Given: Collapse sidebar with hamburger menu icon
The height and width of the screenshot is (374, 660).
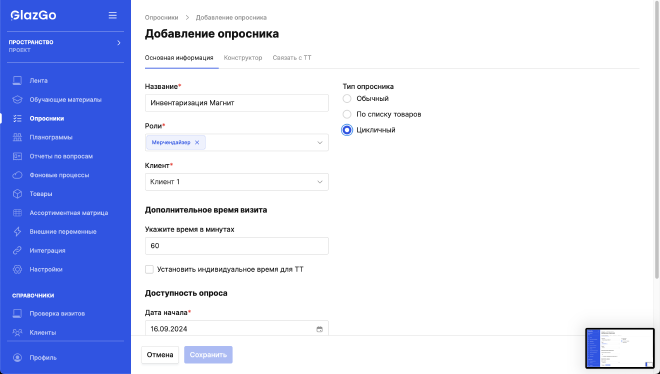Looking at the screenshot, I should click(112, 15).
